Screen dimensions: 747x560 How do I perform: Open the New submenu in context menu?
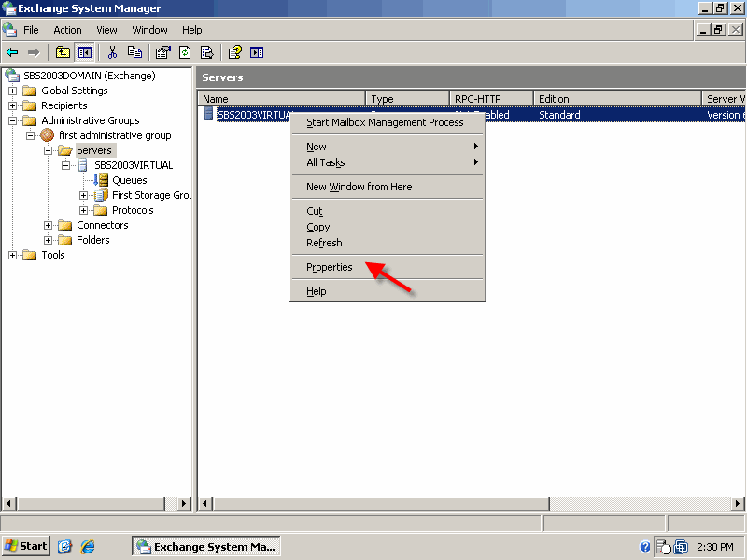(x=388, y=147)
